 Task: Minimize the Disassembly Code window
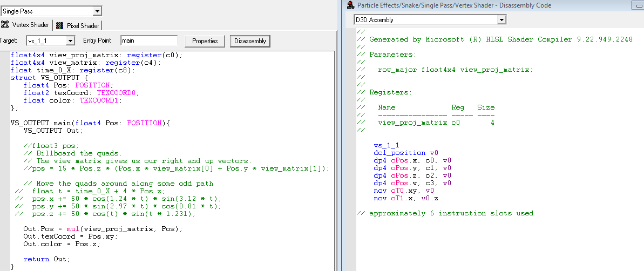pos(639,5)
